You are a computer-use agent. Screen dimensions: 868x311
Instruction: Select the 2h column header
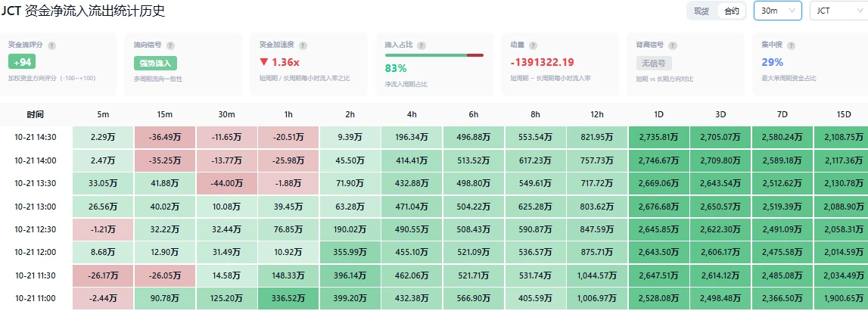tap(350, 114)
